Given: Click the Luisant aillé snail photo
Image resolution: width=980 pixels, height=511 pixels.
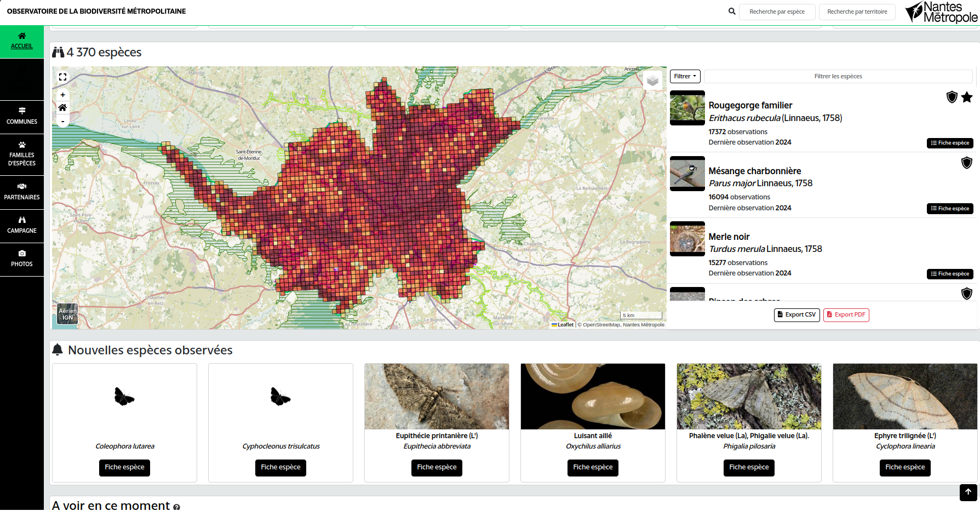Looking at the screenshot, I should (593, 397).
